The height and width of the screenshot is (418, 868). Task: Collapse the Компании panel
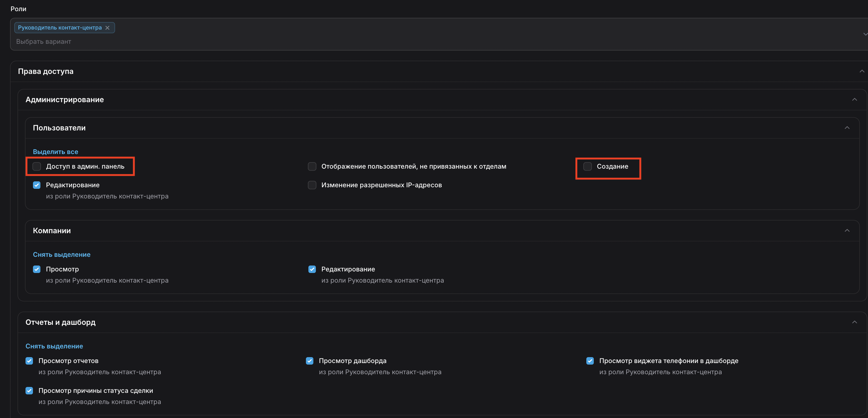point(847,230)
